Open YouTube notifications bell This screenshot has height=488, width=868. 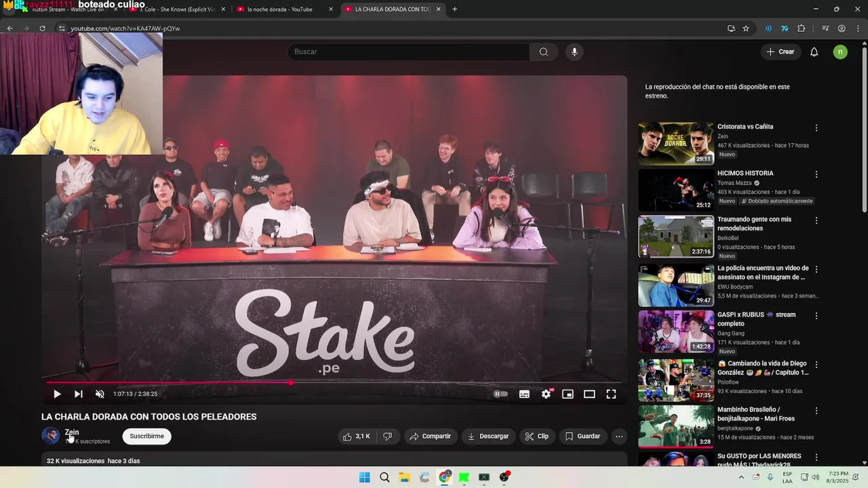[814, 52]
